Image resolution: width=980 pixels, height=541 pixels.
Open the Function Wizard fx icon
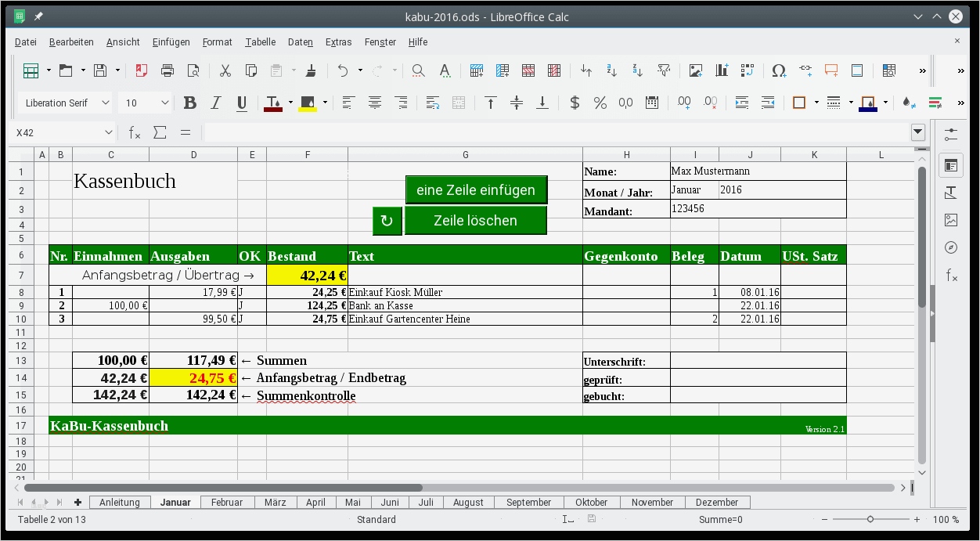coord(135,132)
